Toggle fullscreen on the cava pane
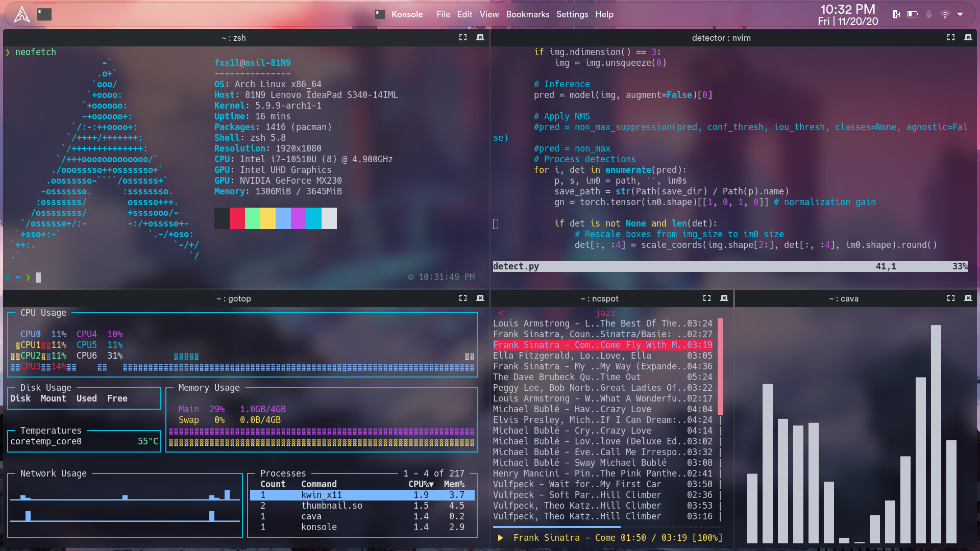This screenshot has width=980, height=551. pos(950,298)
